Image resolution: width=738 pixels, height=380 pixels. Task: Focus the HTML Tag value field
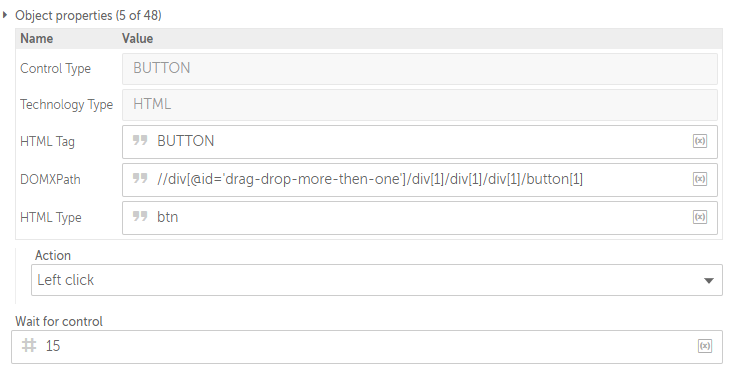point(420,142)
